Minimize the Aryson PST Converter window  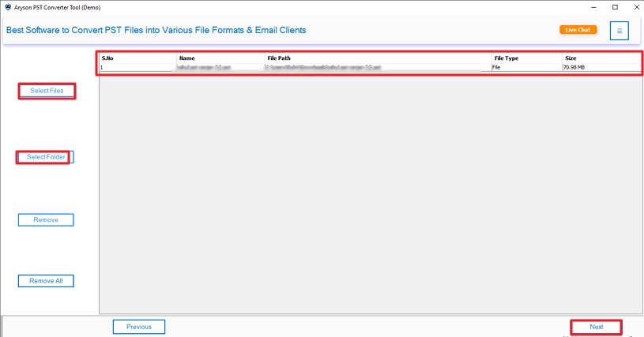click(593, 7)
